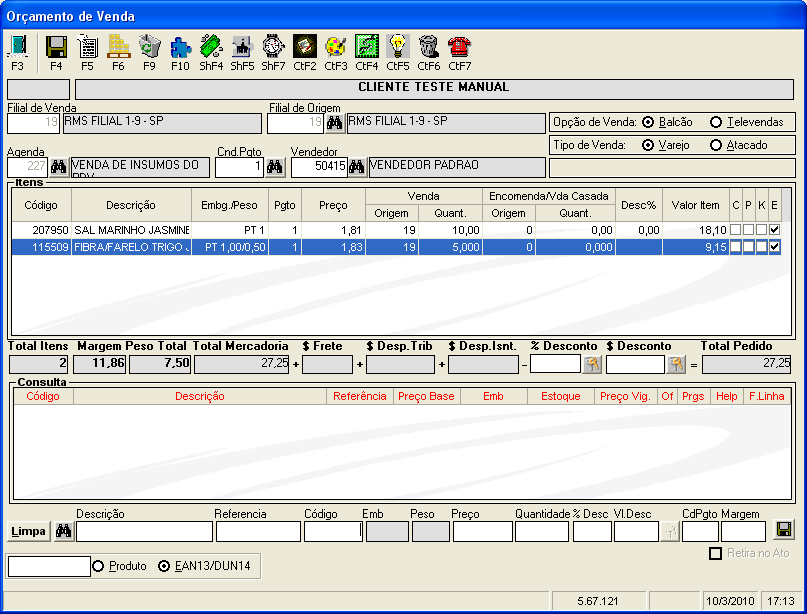Click quantity cell 10,00 in first row
The image size is (807, 614).
coord(450,230)
